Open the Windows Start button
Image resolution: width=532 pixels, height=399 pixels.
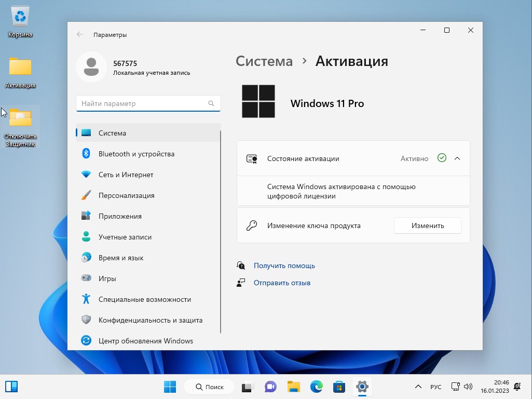tap(170, 387)
